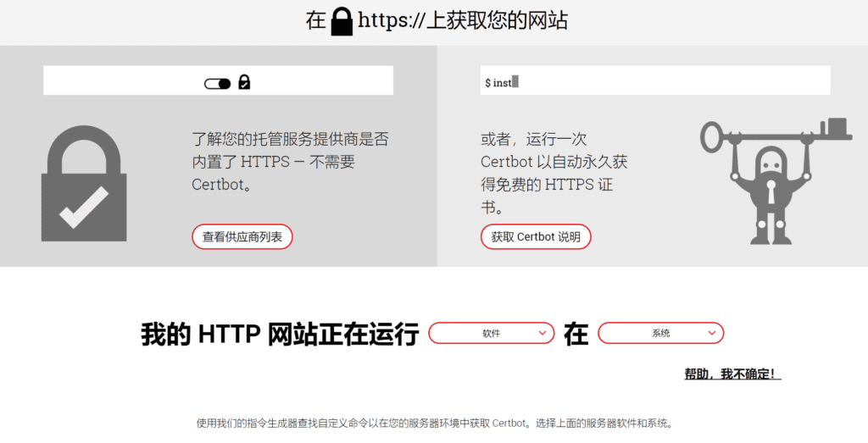The height and width of the screenshot is (443, 868).
Task: Open 获取 Certbot 说明 button
Action: (x=536, y=236)
